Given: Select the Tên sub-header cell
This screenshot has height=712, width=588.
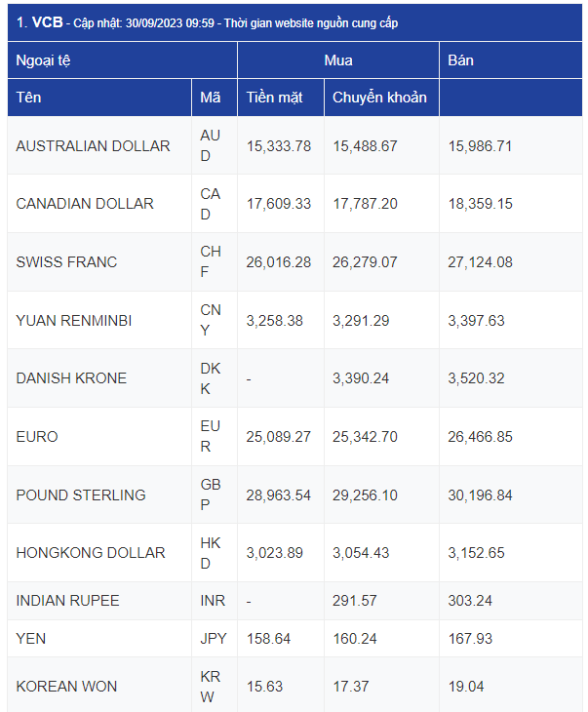Looking at the screenshot, I should click(99, 98).
